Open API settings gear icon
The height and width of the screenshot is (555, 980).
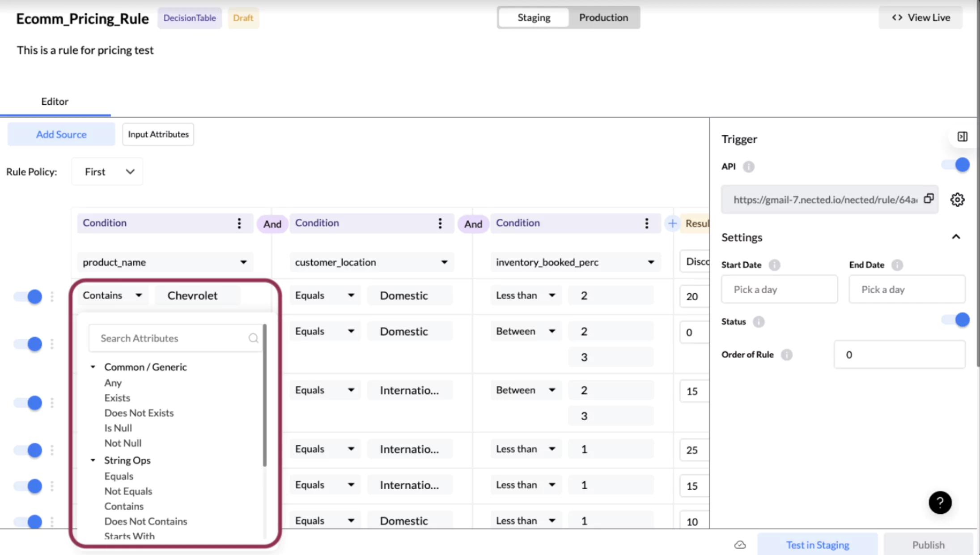957,200
